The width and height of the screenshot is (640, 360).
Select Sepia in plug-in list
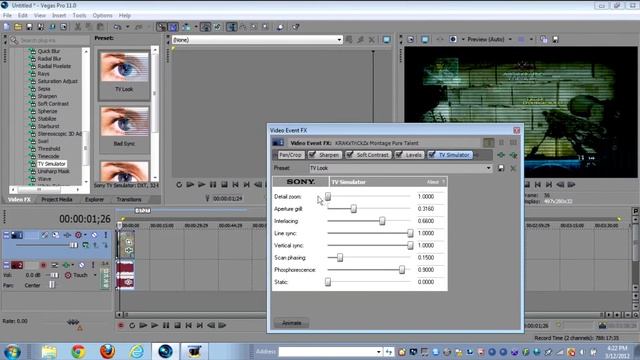click(x=44, y=89)
